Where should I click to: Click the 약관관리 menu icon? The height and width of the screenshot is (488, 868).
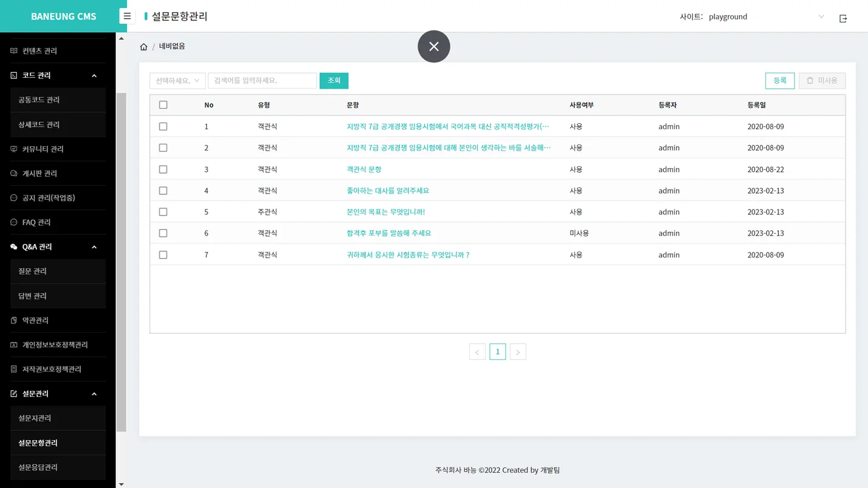pos(14,320)
